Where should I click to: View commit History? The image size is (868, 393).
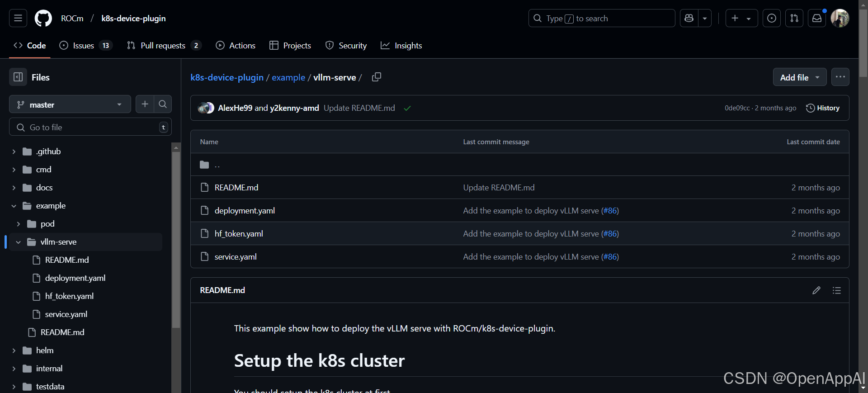click(x=823, y=108)
